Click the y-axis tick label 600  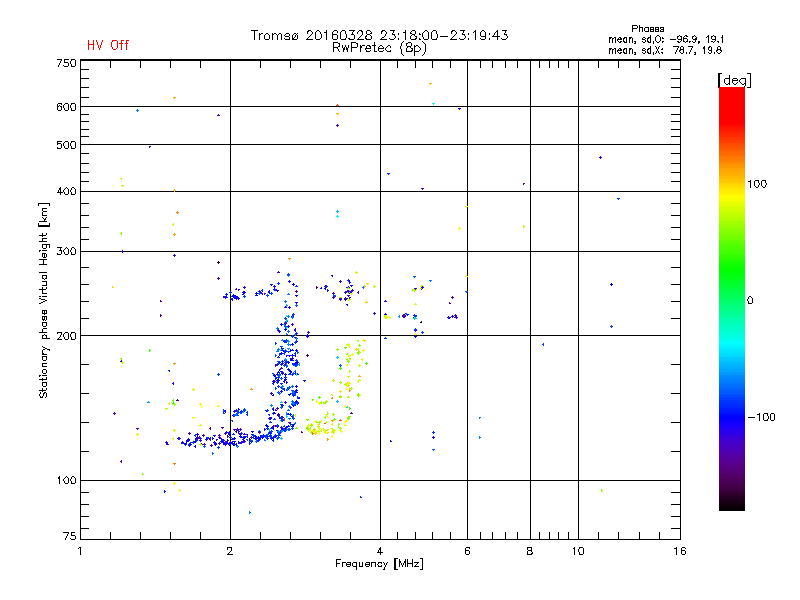66,107
